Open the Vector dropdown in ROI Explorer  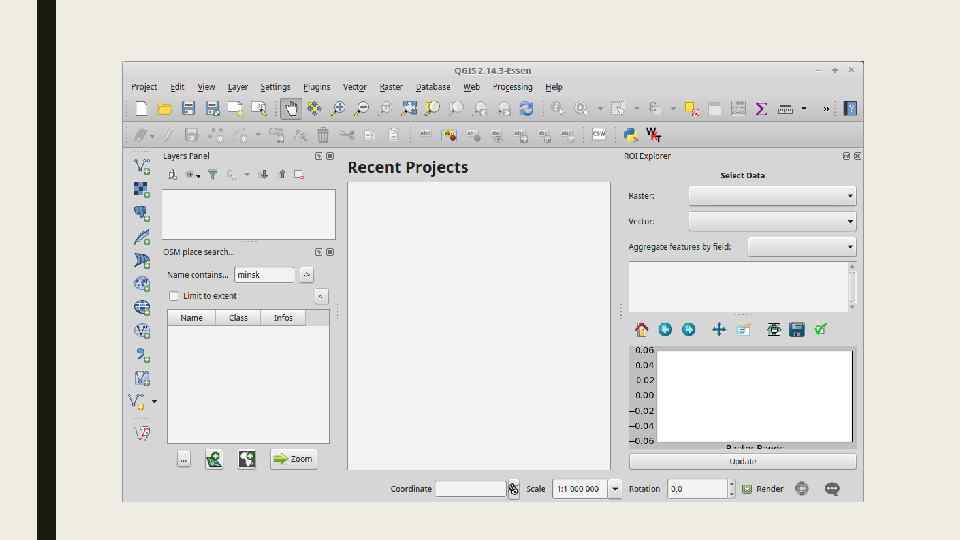(772, 221)
